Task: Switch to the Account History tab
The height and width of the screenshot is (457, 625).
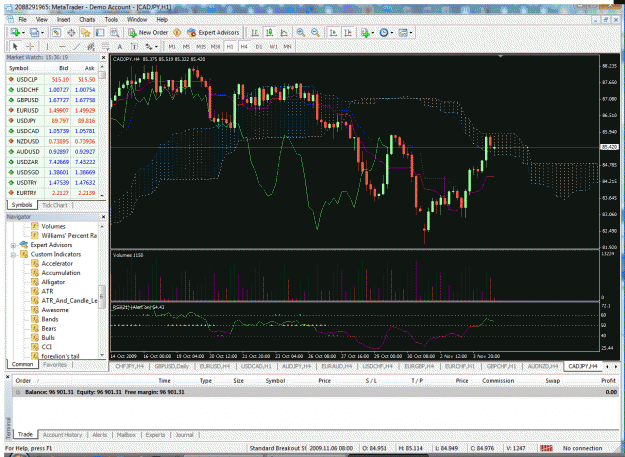Action: [62, 435]
